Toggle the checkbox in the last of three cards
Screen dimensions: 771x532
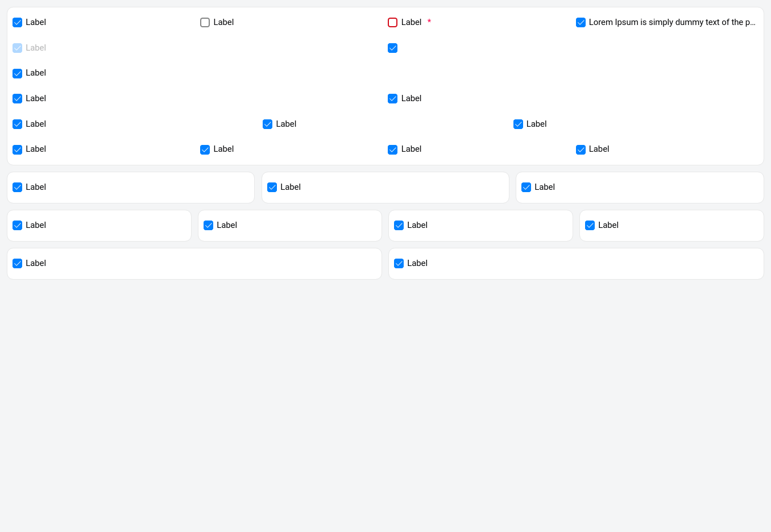(x=526, y=188)
